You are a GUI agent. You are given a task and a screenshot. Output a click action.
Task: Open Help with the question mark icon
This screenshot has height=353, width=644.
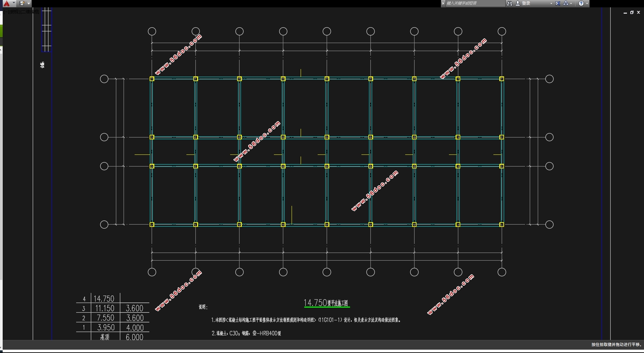(581, 3)
